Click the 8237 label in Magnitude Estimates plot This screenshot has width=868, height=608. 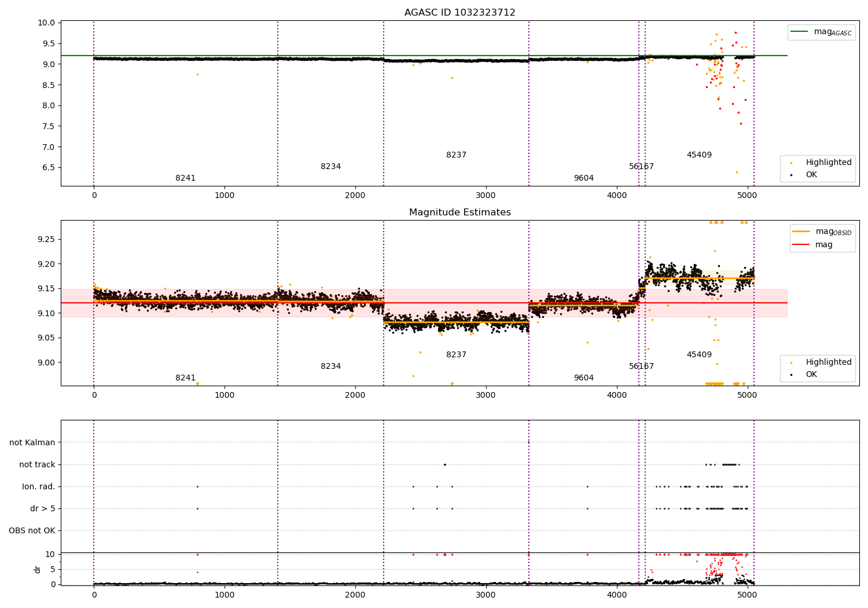click(456, 354)
